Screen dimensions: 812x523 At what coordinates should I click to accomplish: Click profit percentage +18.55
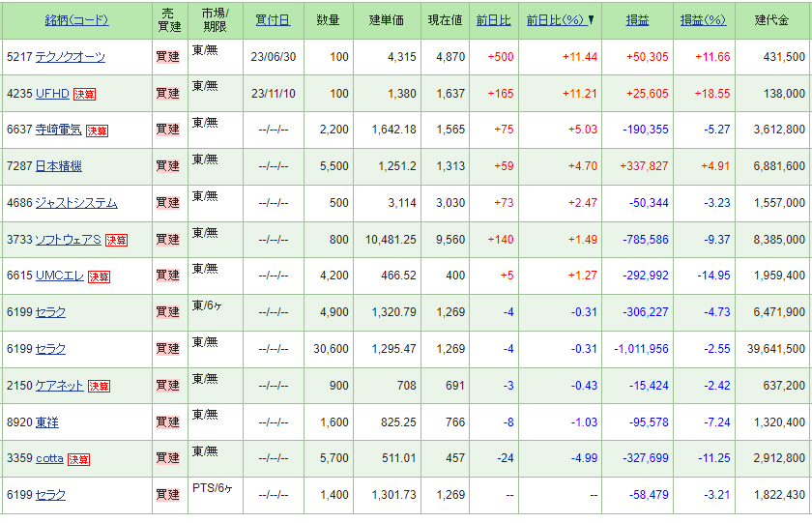point(712,94)
